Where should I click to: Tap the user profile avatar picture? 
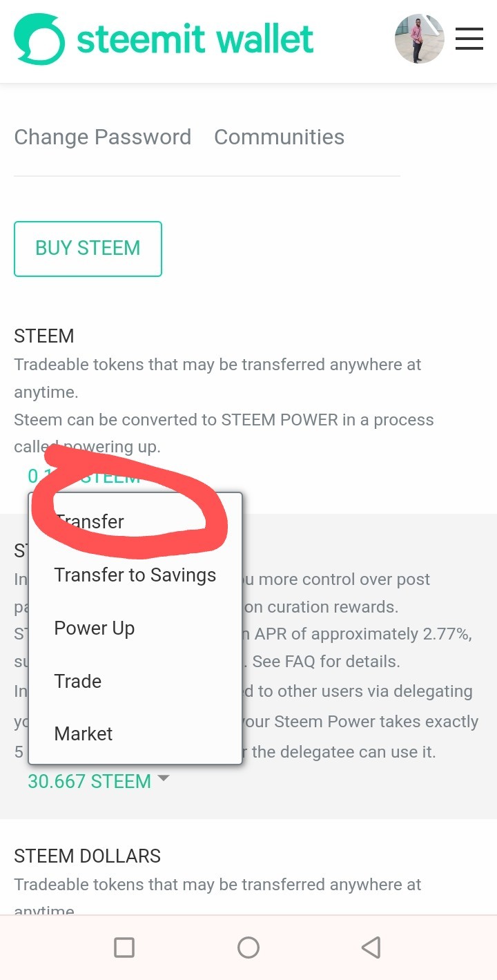(x=419, y=39)
